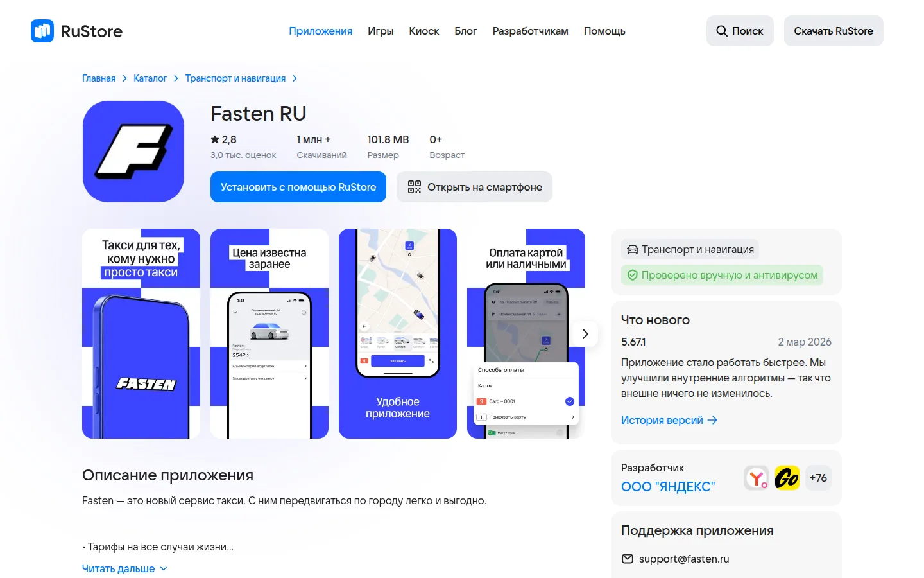Expand description with Читать дальше
The image size is (924, 578).
click(124, 568)
